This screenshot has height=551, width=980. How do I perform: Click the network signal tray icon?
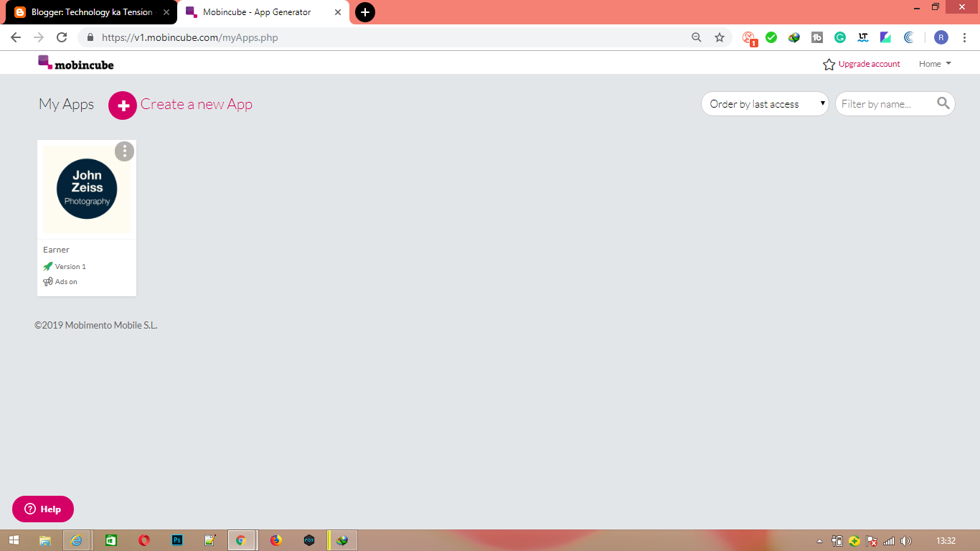889,541
